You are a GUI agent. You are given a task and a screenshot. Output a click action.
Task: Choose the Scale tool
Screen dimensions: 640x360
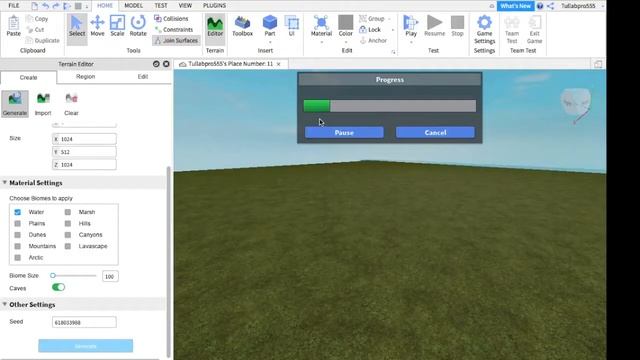click(117, 26)
